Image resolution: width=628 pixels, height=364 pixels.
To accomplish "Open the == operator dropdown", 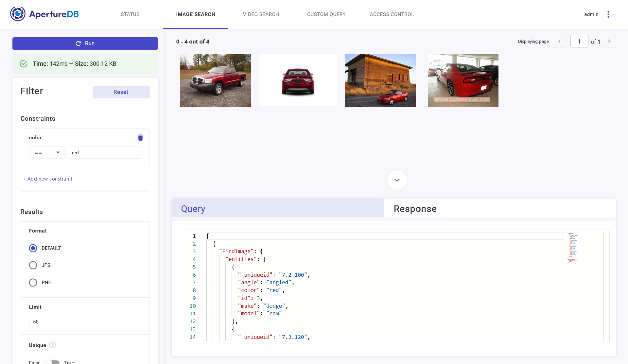I will [47, 153].
